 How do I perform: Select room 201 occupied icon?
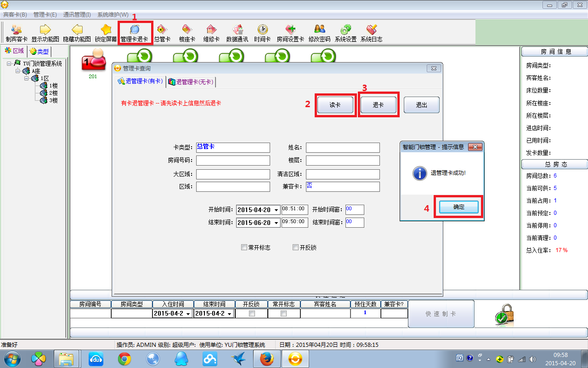(93, 62)
